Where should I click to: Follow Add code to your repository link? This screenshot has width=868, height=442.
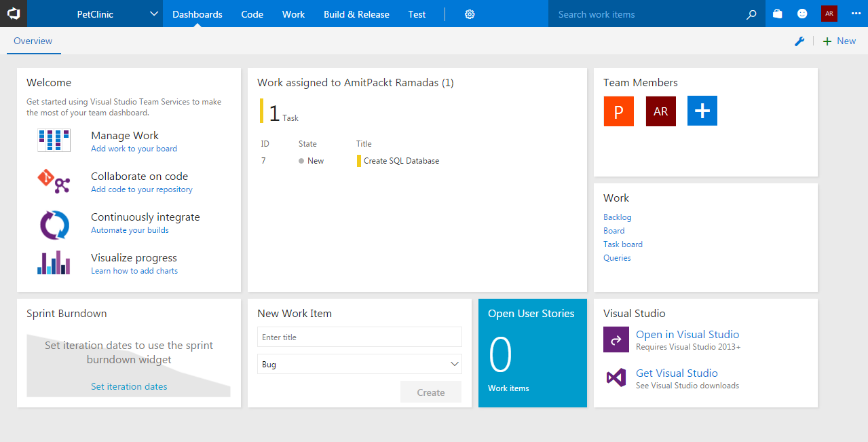tap(142, 189)
